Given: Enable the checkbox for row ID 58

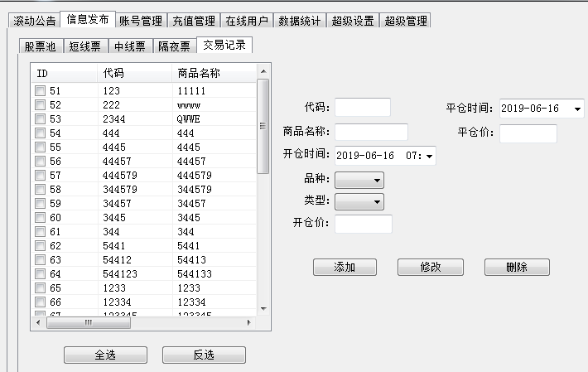Looking at the screenshot, I should [40, 190].
